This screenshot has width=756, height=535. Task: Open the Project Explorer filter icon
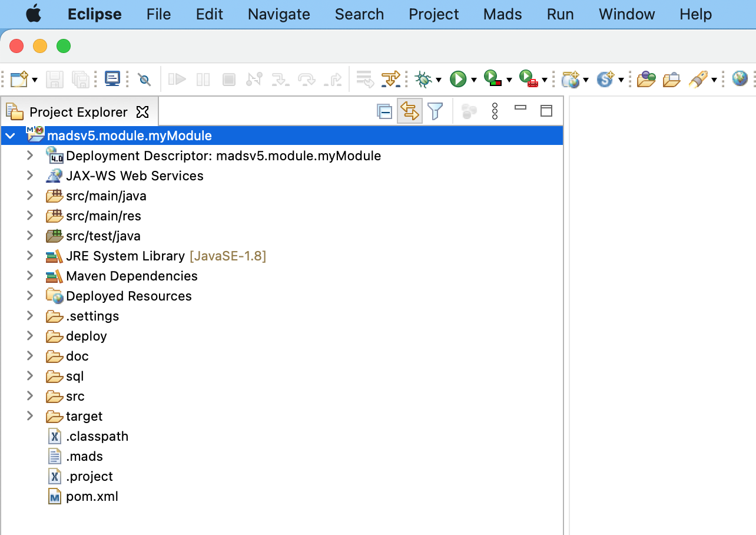(435, 111)
